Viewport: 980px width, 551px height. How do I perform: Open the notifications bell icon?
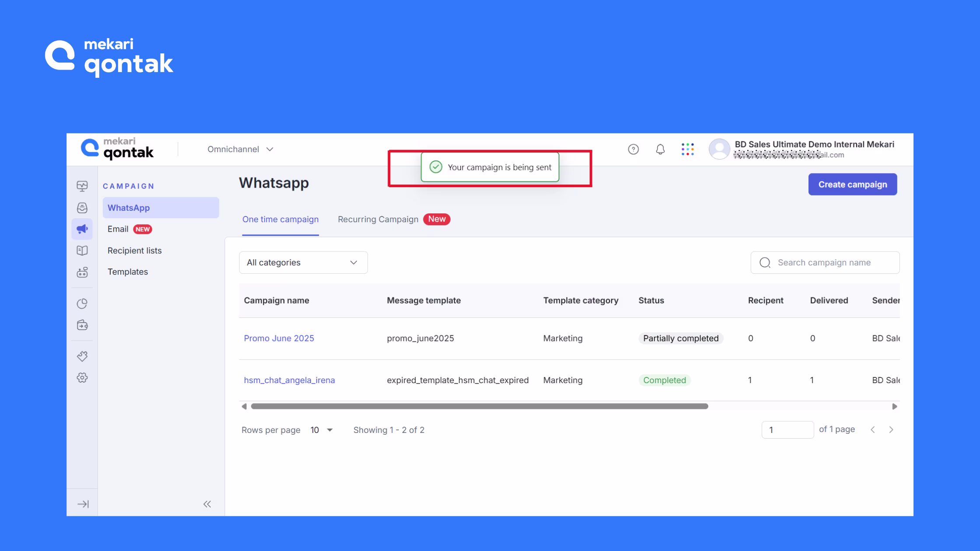point(660,150)
